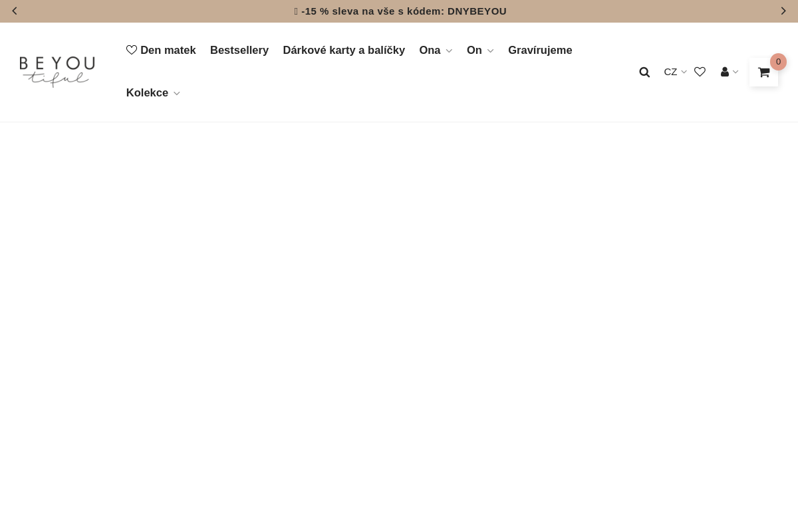The height and width of the screenshot is (532, 798).
Task: Click the next announcement arrow
Action: point(783,11)
